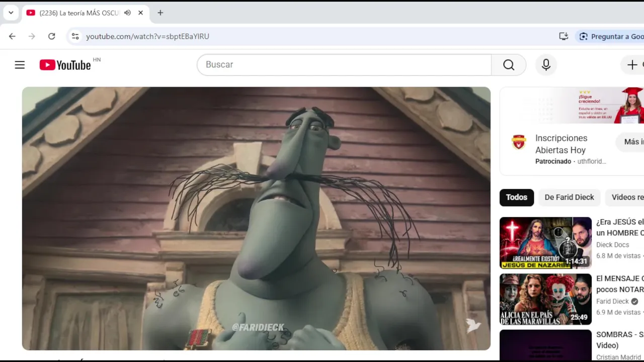The height and width of the screenshot is (362, 644).
Task: Open the sponsored graduation ad banner
Action: coord(572,106)
